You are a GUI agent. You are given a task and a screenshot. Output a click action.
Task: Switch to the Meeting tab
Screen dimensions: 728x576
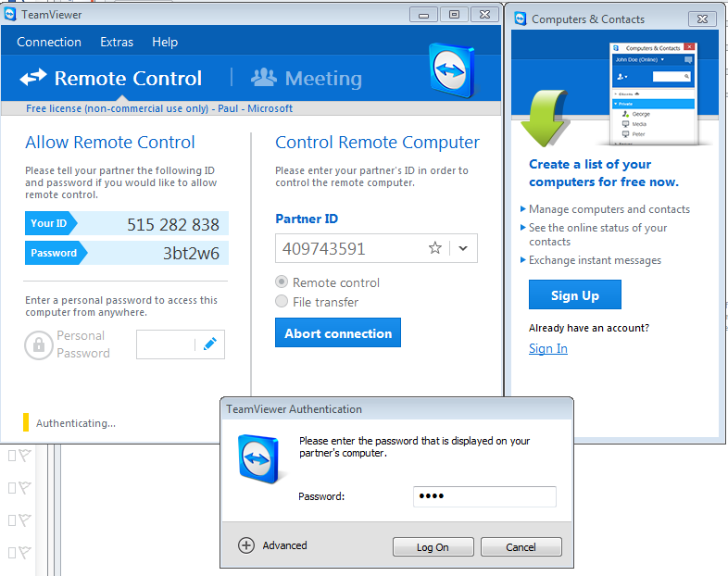[307, 78]
